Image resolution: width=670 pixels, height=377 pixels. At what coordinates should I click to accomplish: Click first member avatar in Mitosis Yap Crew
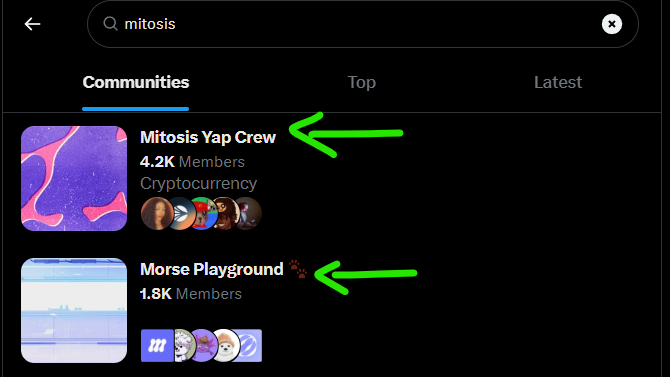point(157,213)
